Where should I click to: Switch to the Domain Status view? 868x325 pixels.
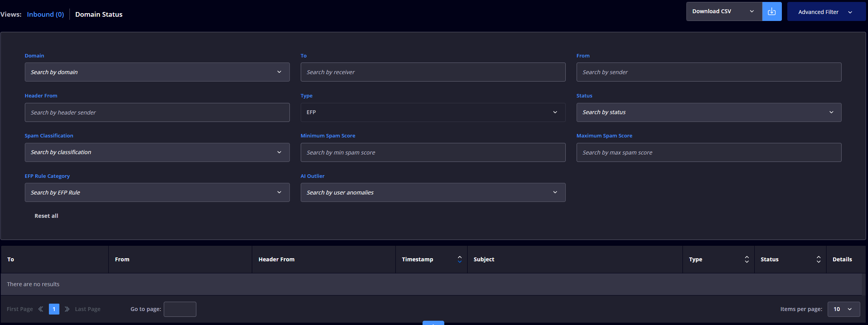click(x=99, y=14)
